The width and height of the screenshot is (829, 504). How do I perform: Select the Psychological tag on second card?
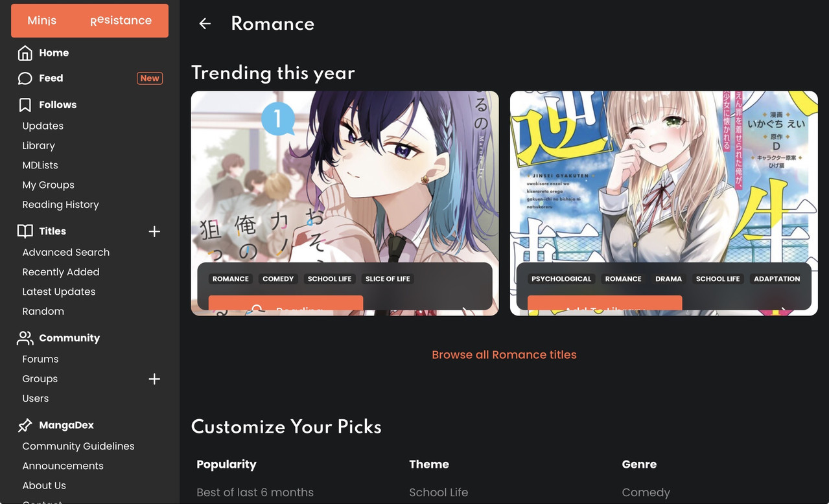(x=561, y=279)
